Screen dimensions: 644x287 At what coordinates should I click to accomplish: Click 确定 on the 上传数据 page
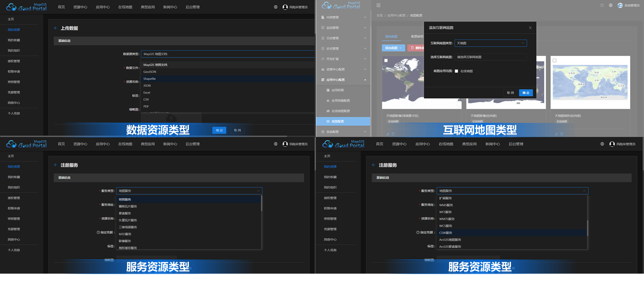click(x=219, y=130)
